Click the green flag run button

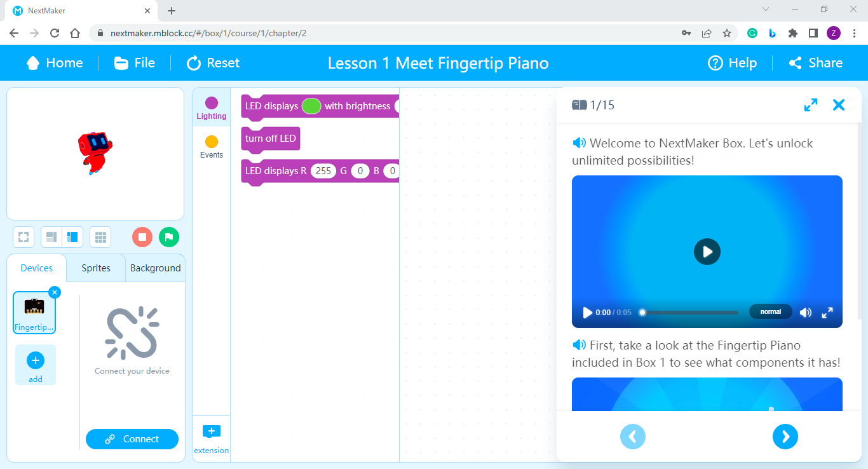tap(169, 237)
